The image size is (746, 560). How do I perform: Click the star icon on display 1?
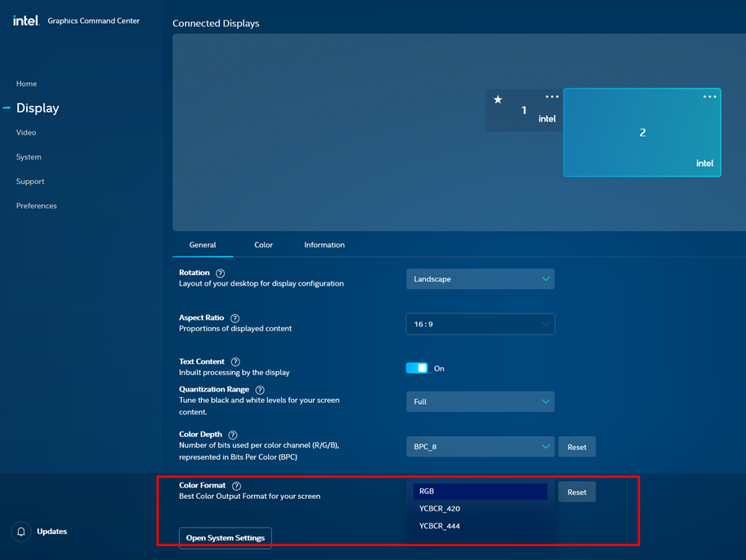(498, 101)
